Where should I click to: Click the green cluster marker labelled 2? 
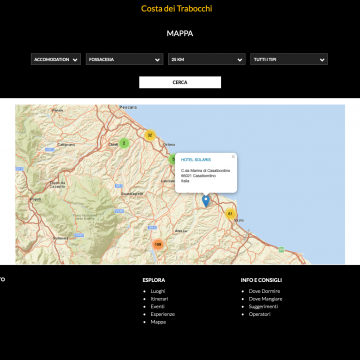[124, 143]
